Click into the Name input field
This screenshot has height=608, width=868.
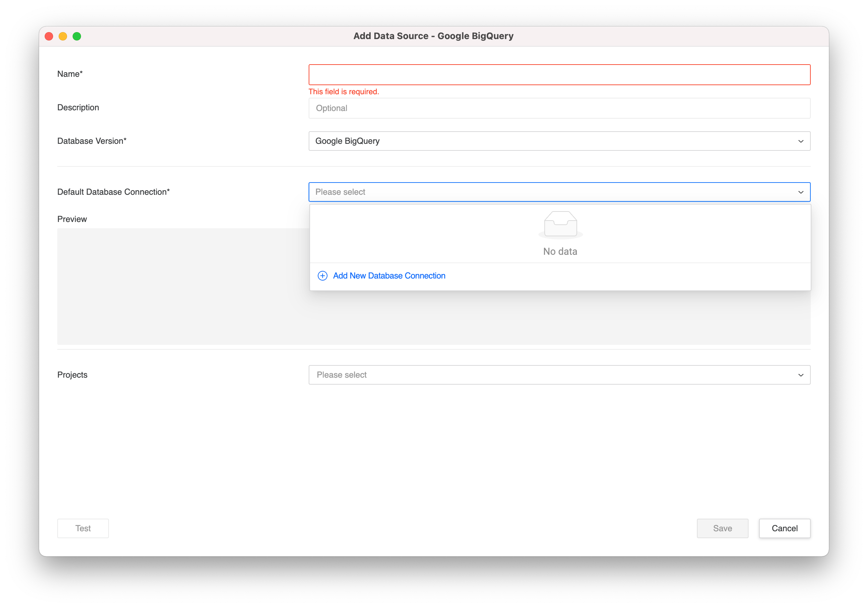(x=559, y=75)
